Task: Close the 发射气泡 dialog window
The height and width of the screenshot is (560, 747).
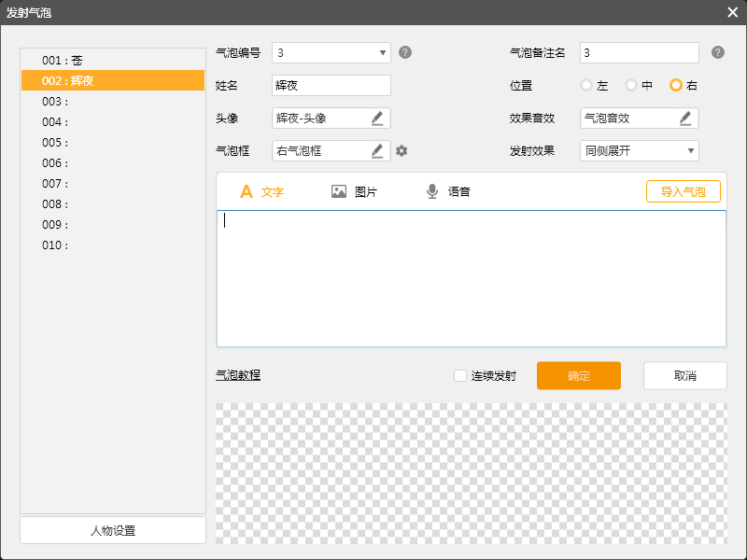Action: (x=732, y=12)
